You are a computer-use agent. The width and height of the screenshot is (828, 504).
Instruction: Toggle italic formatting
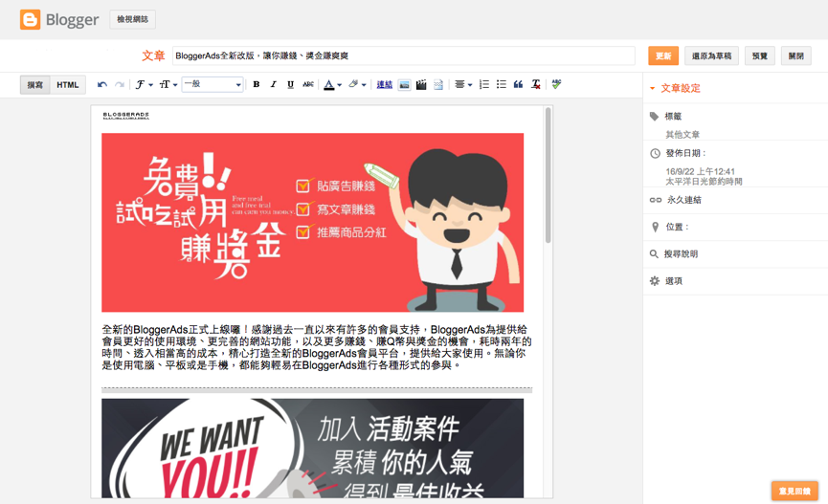click(273, 84)
